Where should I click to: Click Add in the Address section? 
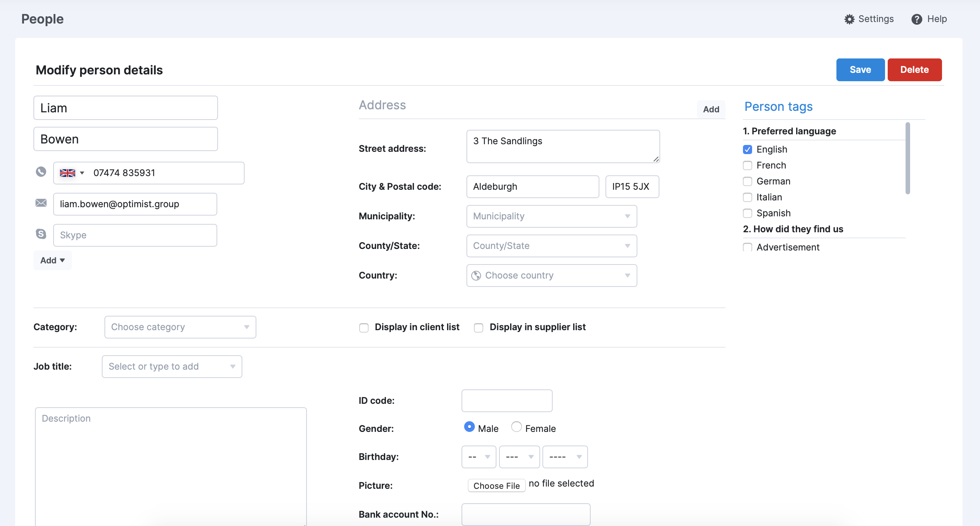[711, 109]
